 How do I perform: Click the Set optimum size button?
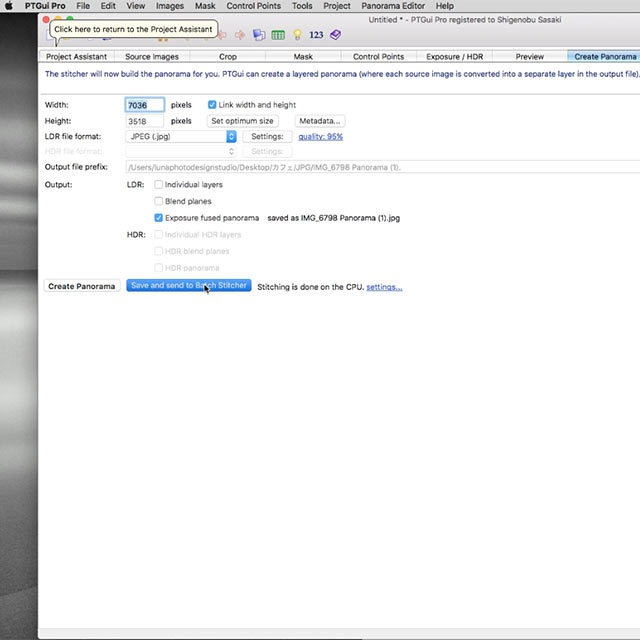[x=242, y=121]
